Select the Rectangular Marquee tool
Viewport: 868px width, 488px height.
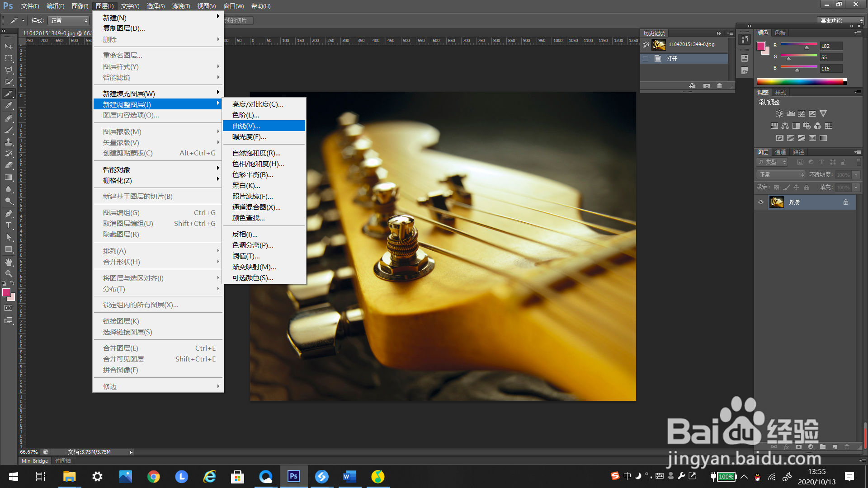point(9,58)
